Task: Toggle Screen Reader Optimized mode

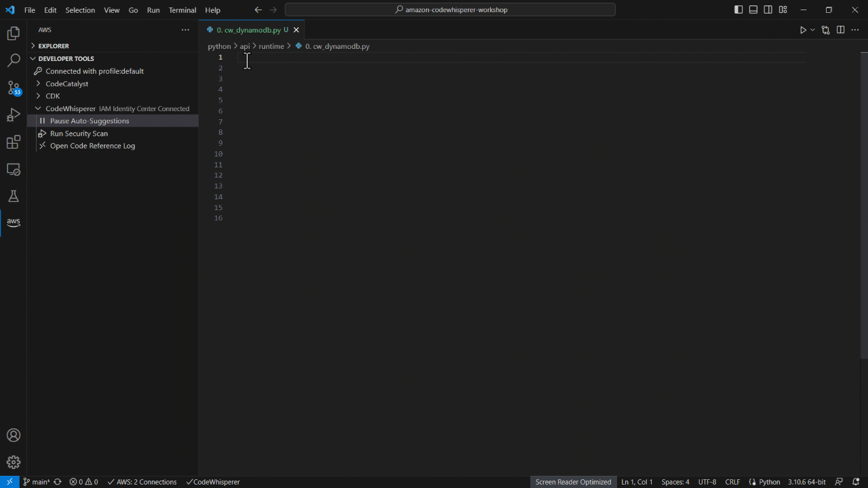Action: tap(573, 482)
